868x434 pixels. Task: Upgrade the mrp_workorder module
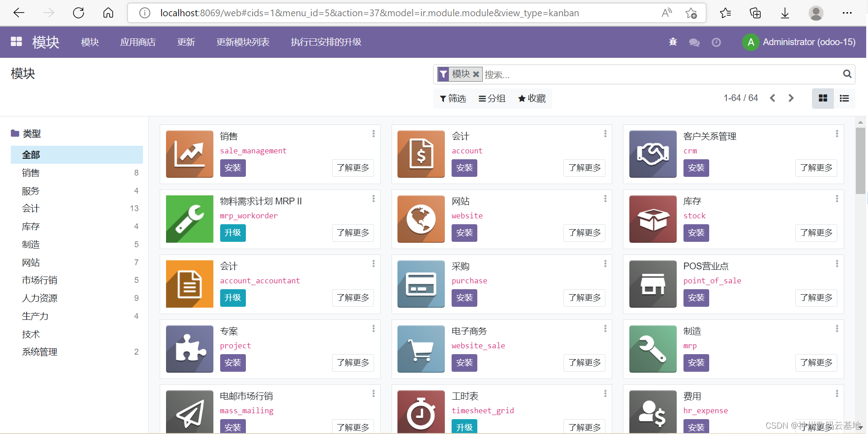[233, 233]
